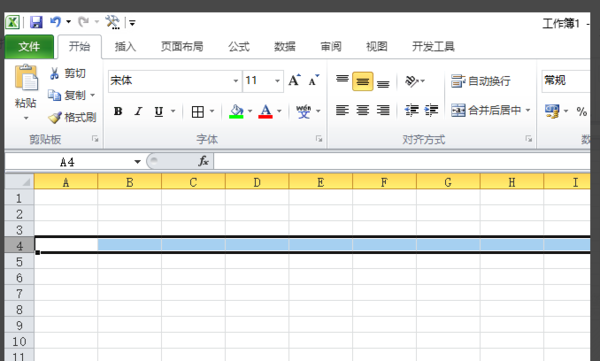This screenshot has height=361, width=600.
Task: Click the tools icon in quick access toolbar
Action: (112, 22)
